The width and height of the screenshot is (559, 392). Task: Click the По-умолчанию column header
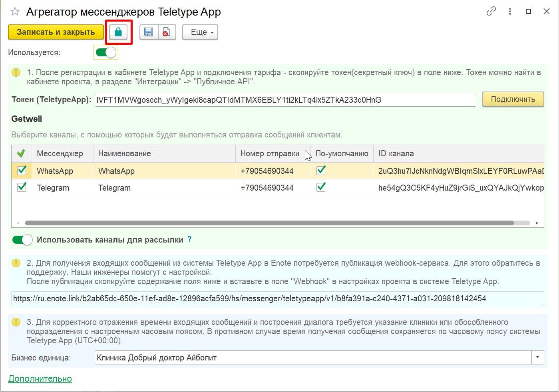[342, 153]
